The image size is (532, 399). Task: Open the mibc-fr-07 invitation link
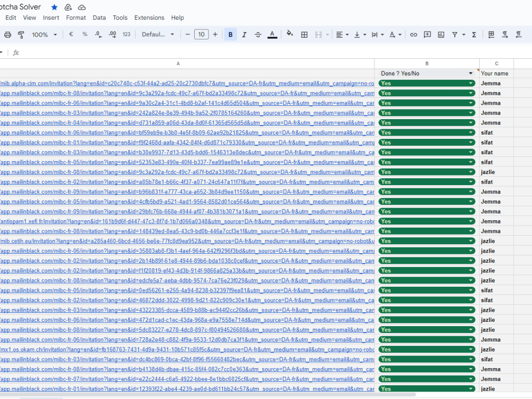pos(187,379)
